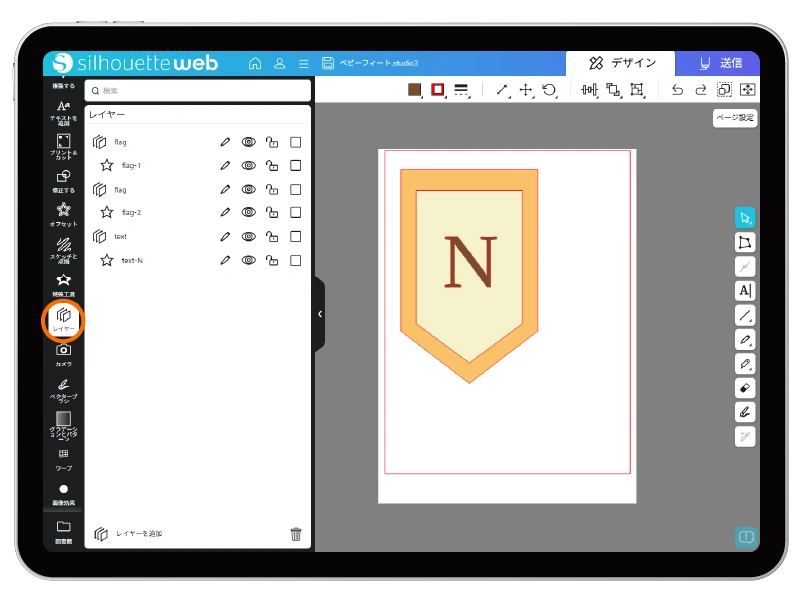
Task: Open the line style dropdown
Action: click(x=461, y=90)
